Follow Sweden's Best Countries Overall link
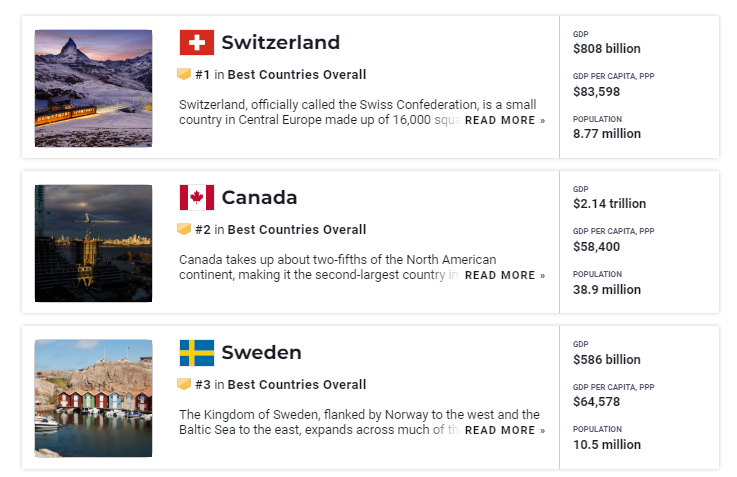This screenshot has width=737, height=477. tap(297, 385)
